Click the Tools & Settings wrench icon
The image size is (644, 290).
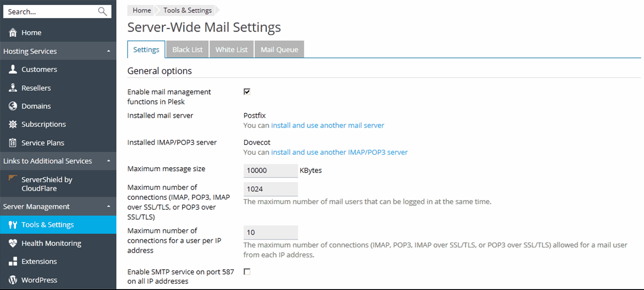(x=13, y=225)
